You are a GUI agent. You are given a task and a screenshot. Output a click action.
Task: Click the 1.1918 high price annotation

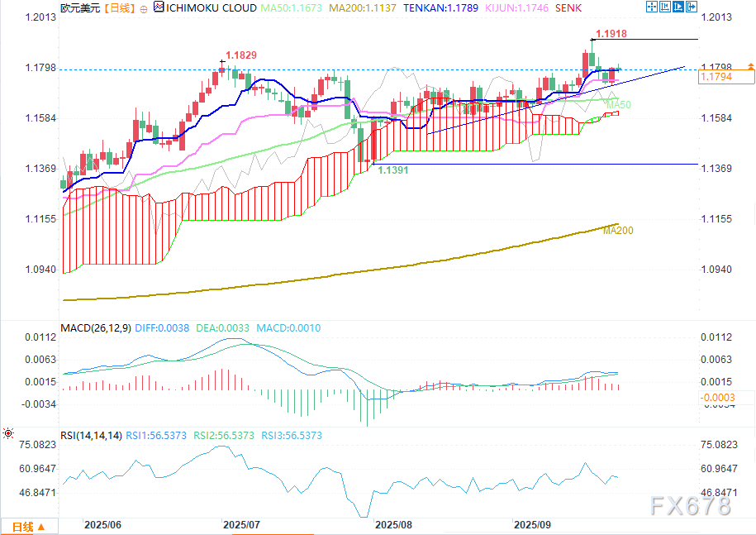pyautogui.click(x=613, y=36)
